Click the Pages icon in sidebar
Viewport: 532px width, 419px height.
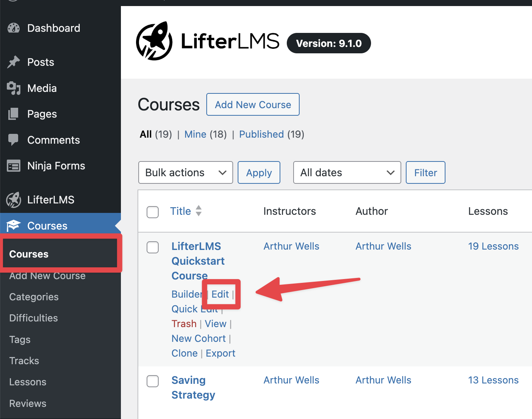tap(14, 114)
